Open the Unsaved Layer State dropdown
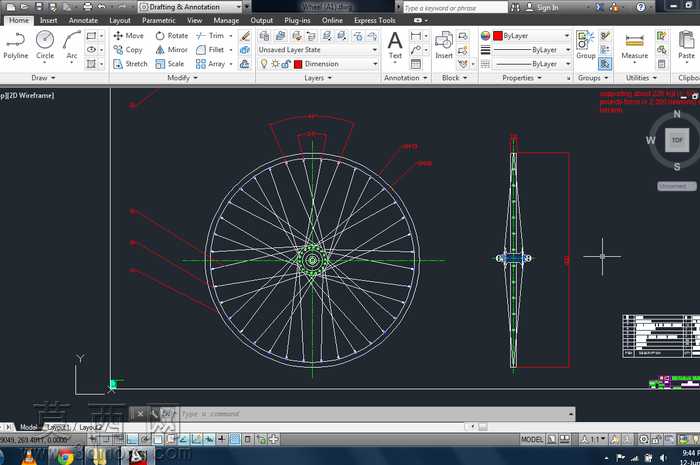This screenshot has width=700, height=465. click(318, 50)
